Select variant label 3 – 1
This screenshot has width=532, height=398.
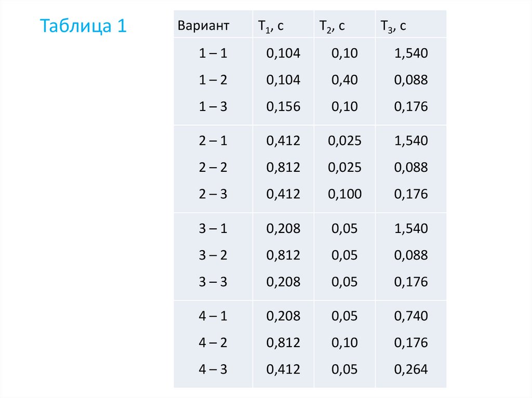pos(213,228)
